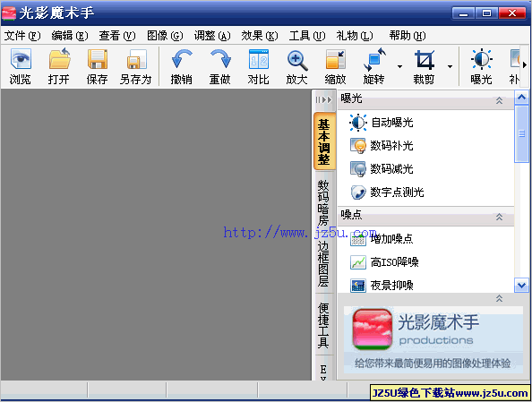
Task: Click the 重做 redo arrow
Action: point(220,59)
